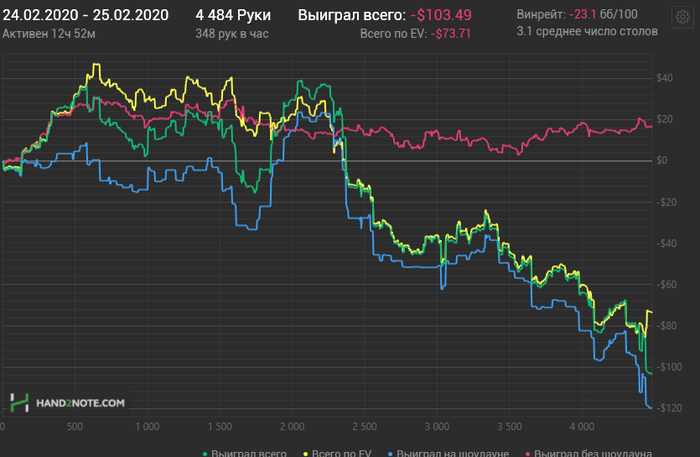Click the 4 000 x-axis label
The height and width of the screenshot is (457, 700).
pos(582,427)
